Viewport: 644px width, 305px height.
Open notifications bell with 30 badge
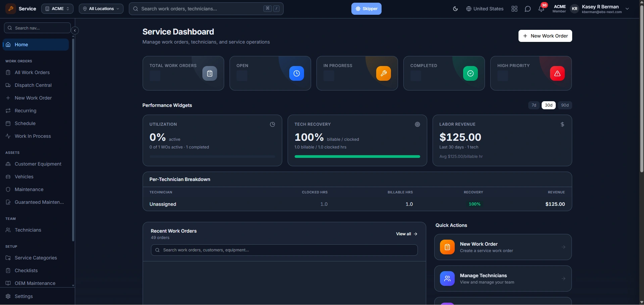tap(542, 8)
